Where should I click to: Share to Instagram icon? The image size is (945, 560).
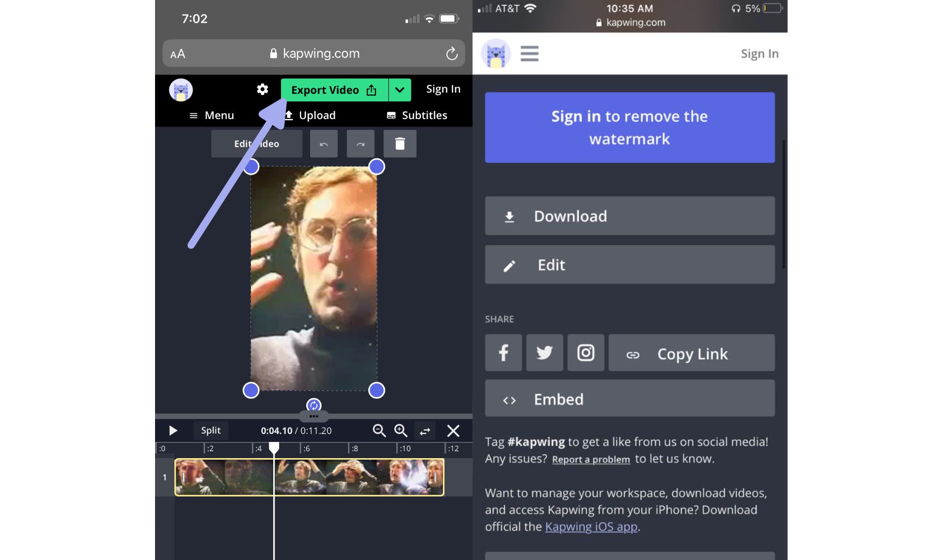(x=585, y=353)
